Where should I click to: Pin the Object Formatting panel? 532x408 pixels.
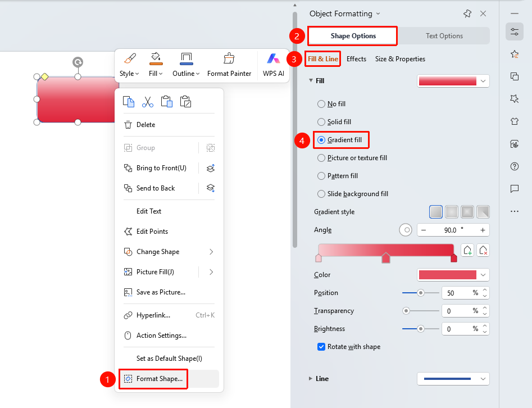click(467, 13)
